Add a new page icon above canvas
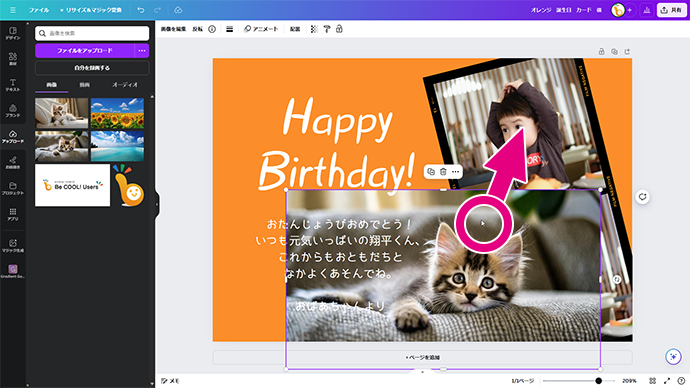690x388 pixels. tap(627, 51)
